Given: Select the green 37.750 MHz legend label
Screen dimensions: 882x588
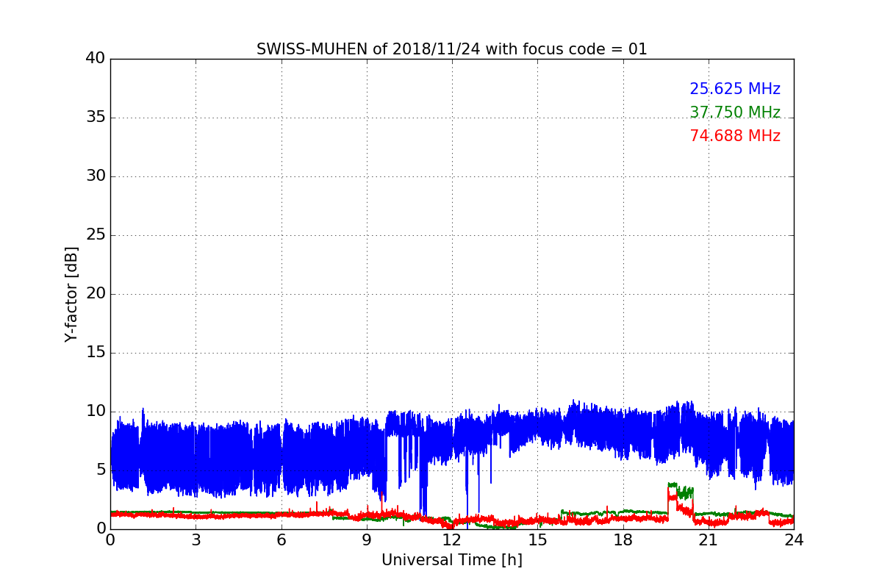Looking at the screenshot, I should click(x=735, y=112).
